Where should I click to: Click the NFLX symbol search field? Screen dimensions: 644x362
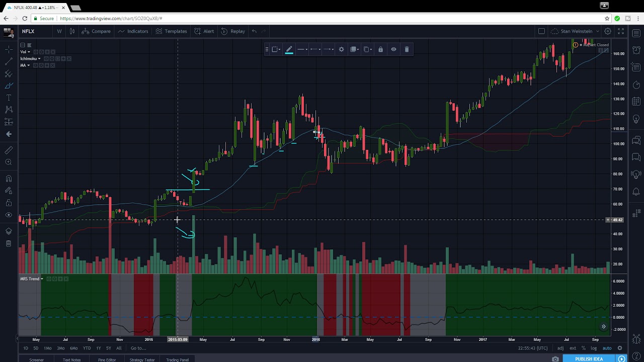(x=35, y=31)
